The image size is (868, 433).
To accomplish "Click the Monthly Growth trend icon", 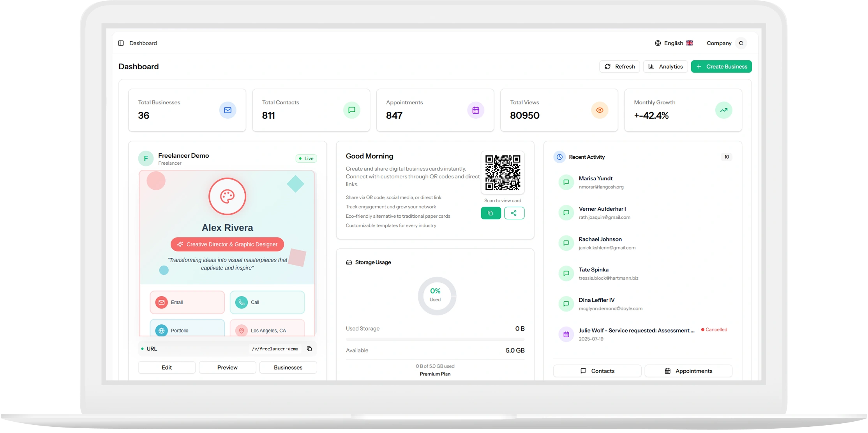I will coord(723,110).
